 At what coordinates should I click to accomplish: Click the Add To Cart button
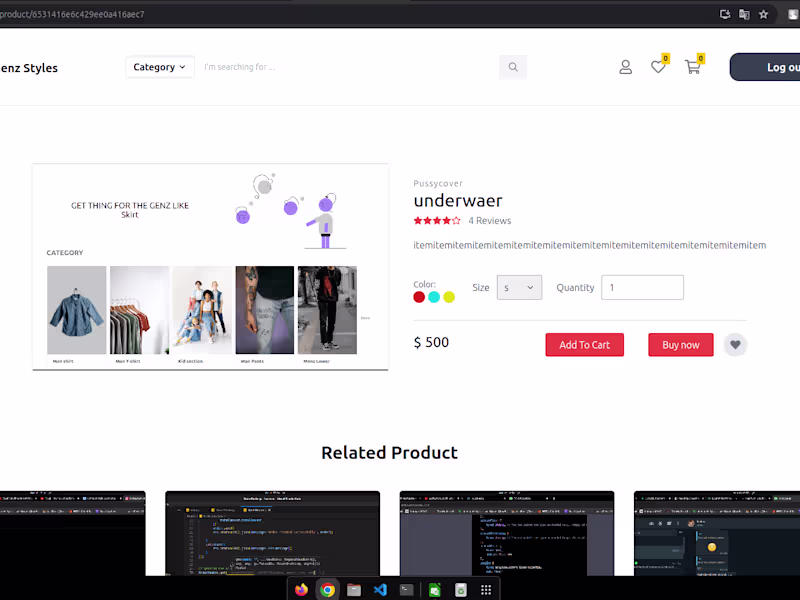585,345
